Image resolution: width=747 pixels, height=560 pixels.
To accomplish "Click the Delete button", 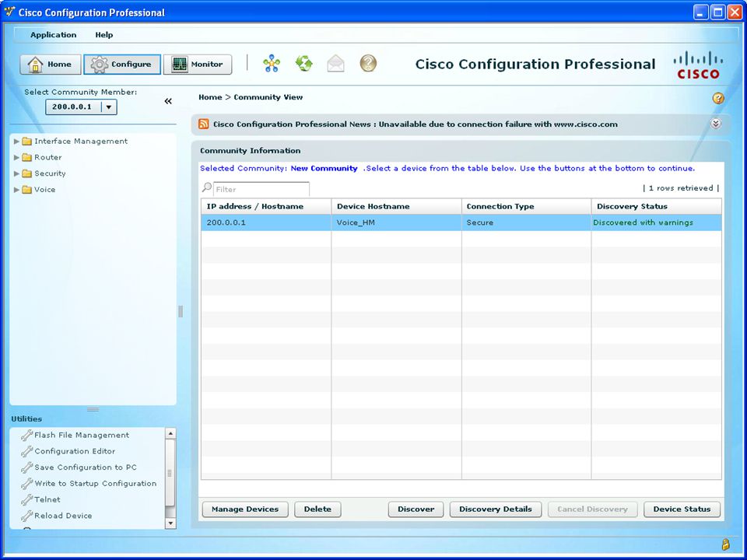I will point(317,509).
